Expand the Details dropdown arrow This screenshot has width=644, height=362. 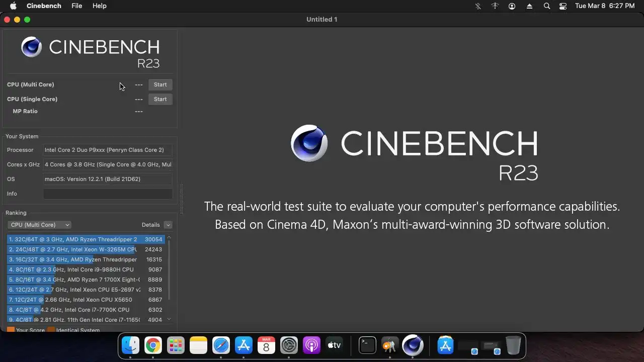[168, 225]
